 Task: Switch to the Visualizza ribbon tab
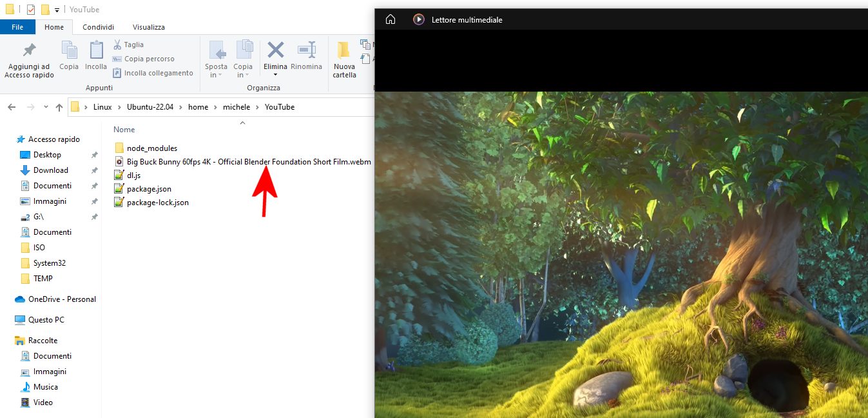point(149,27)
